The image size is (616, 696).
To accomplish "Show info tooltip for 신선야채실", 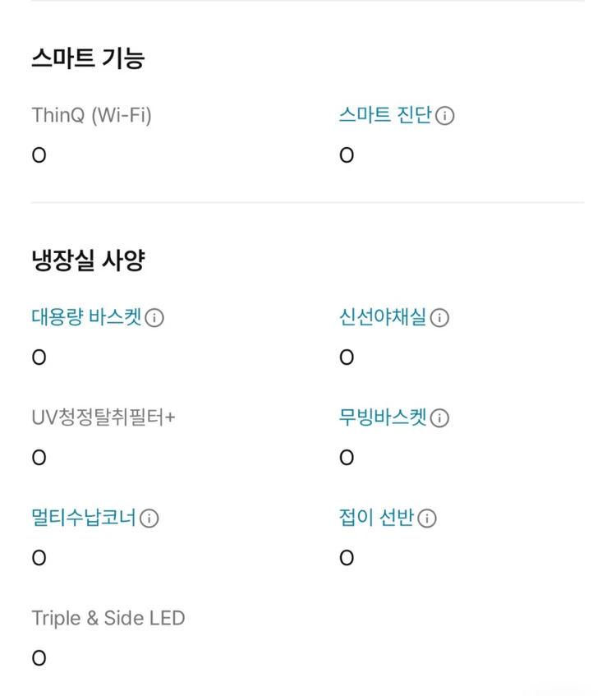I will pyautogui.click(x=439, y=318).
